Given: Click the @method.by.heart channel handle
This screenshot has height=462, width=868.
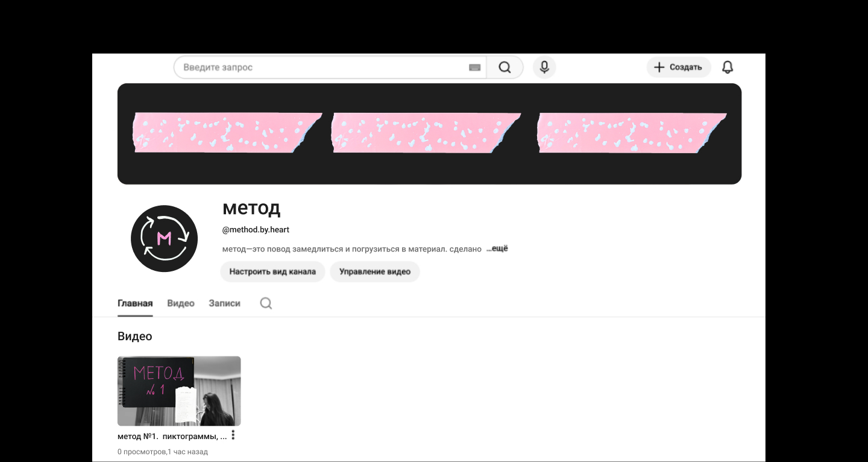Looking at the screenshot, I should coord(256,230).
